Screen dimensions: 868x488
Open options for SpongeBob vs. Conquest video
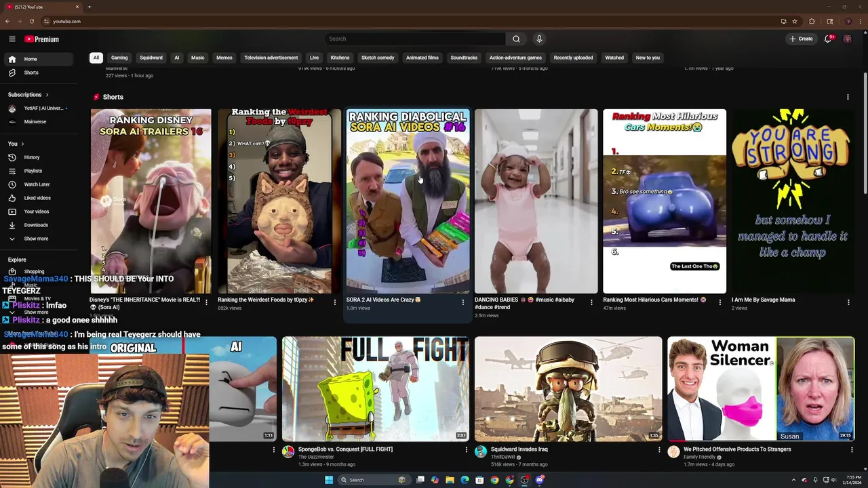pyautogui.click(x=466, y=450)
